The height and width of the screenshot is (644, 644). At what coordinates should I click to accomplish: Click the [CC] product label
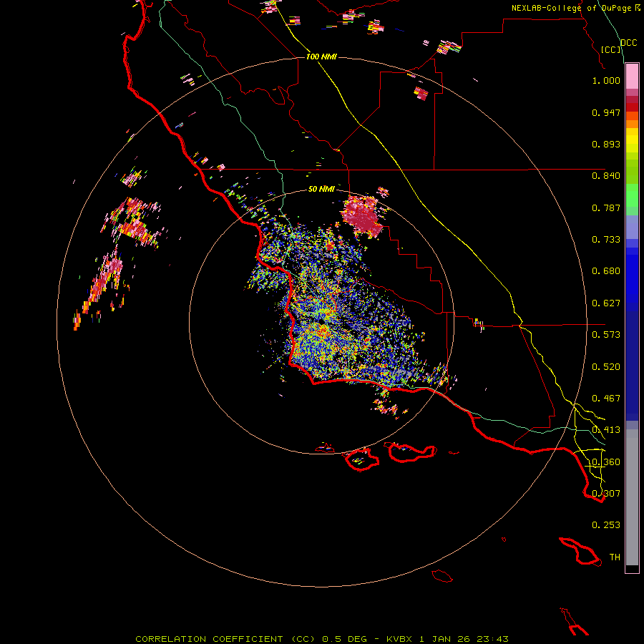610,49
